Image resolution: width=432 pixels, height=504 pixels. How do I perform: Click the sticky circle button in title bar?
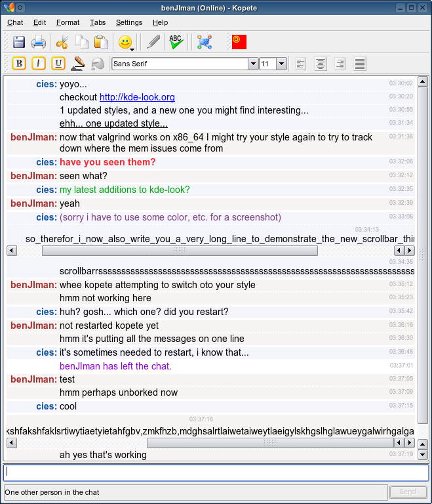pos(20,7)
